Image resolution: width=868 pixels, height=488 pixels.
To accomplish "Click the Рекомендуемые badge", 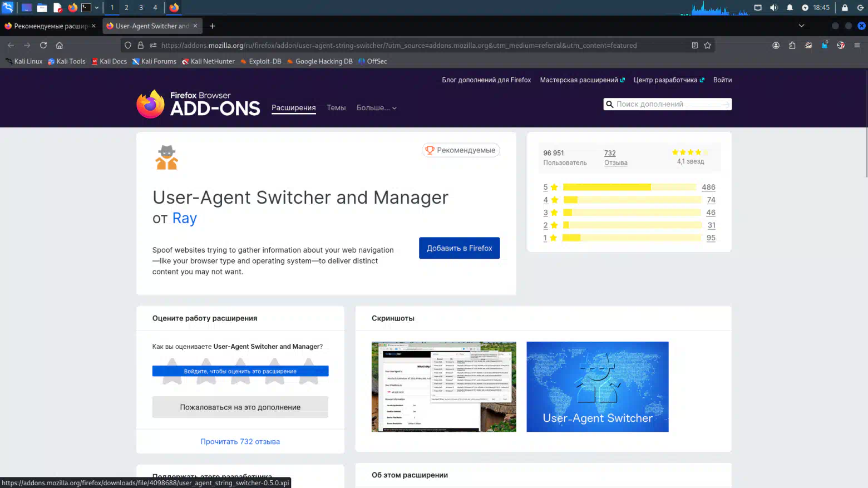I will click(x=461, y=150).
